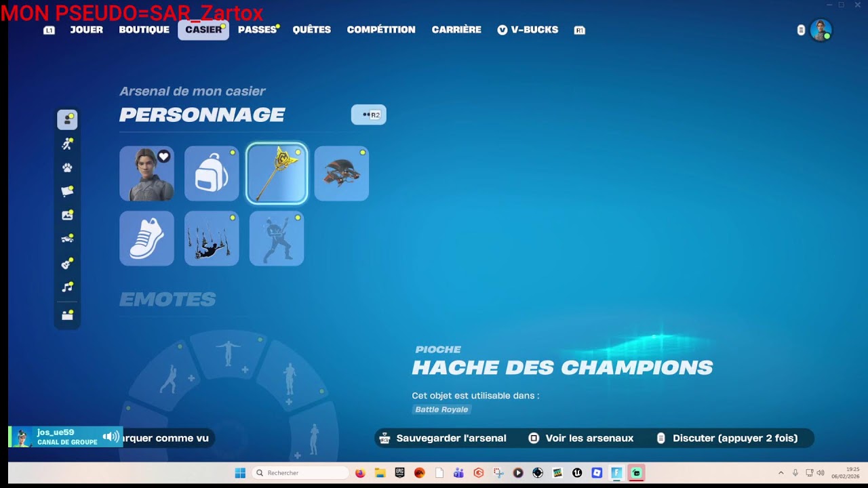868x488 pixels.
Task: Open the PASSES tab
Action: [258, 30]
